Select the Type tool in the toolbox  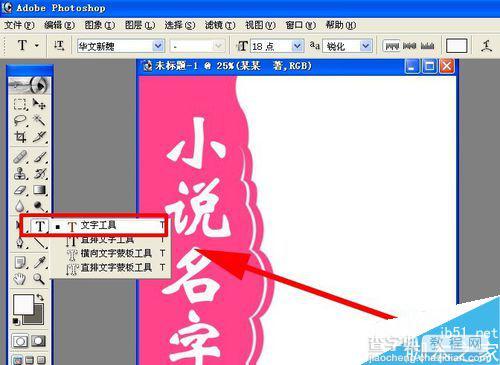coord(40,226)
